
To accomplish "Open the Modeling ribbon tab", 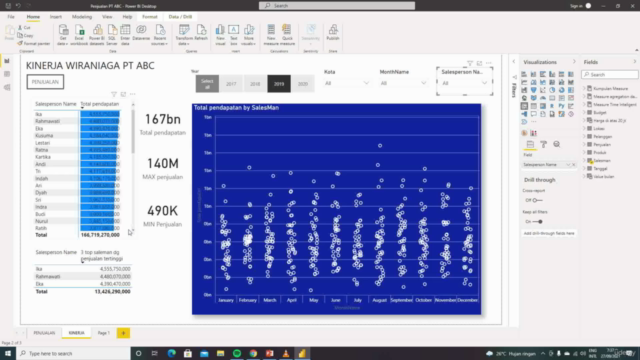I will (x=82, y=17).
